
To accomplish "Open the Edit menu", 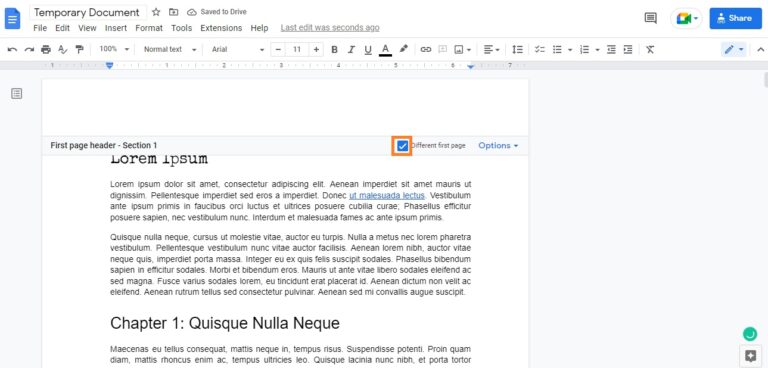I will pos(62,28).
